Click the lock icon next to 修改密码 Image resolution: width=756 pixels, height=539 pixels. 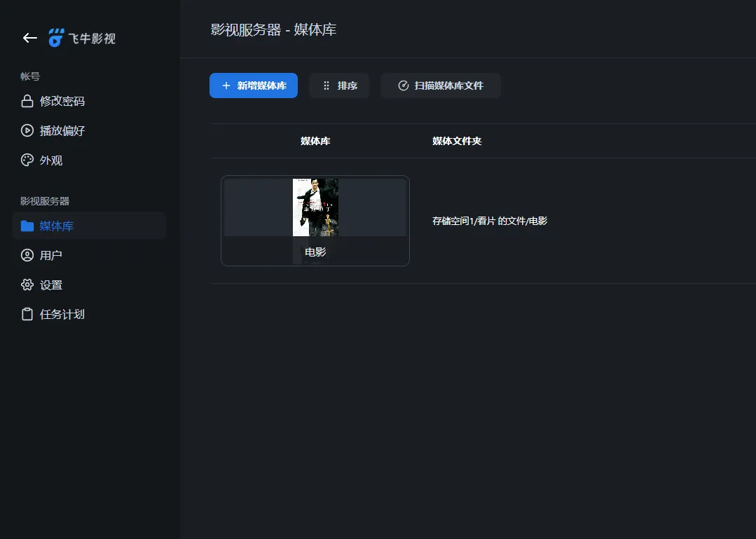click(x=26, y=101)
